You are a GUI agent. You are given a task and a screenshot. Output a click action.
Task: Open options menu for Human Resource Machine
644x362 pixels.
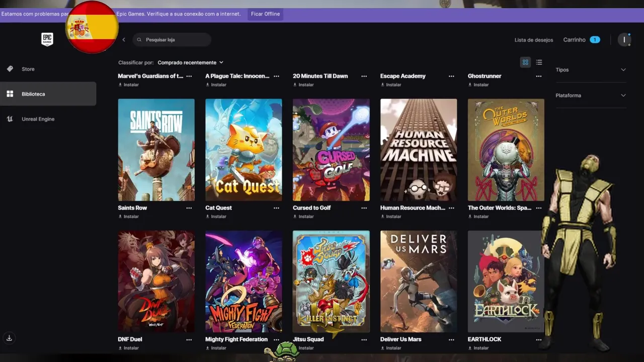(x=451, y=208)
